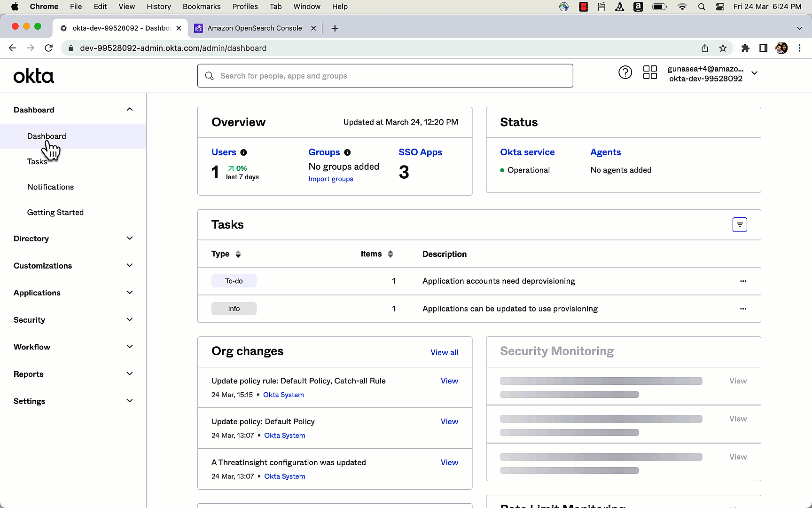
Task: Switch to the Amazon OpenSearch Console tab
Action: click(255, 28)
